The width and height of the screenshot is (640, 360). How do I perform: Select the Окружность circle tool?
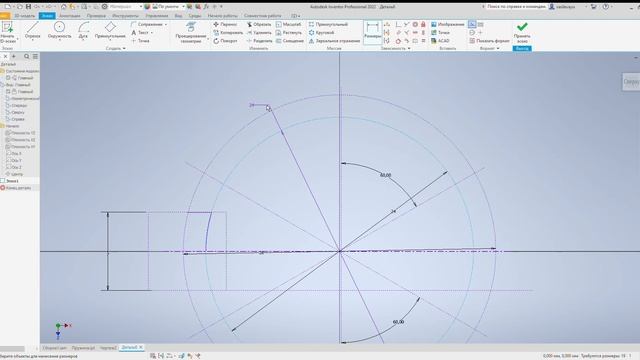coord(60,31)
